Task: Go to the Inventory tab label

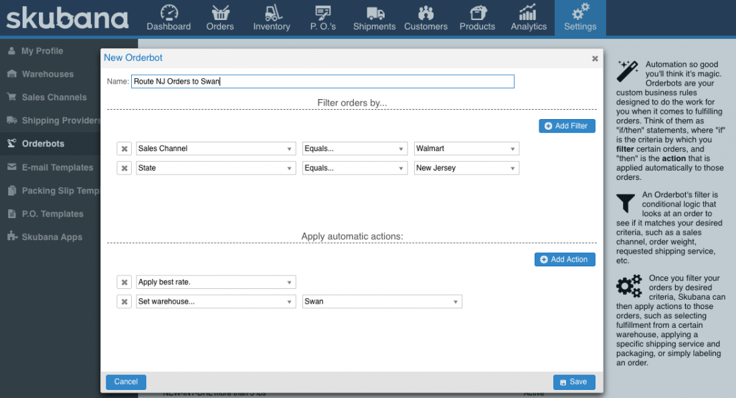Action: coord(272,27)
